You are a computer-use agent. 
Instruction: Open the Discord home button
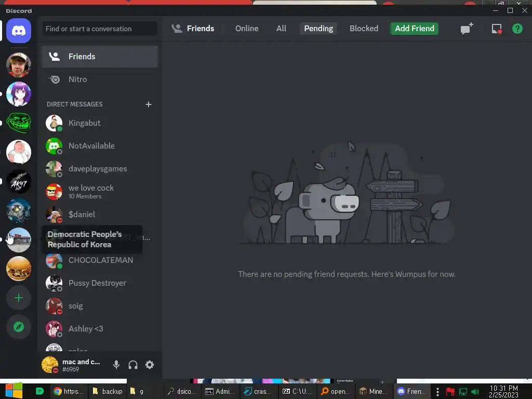[19, 31]
